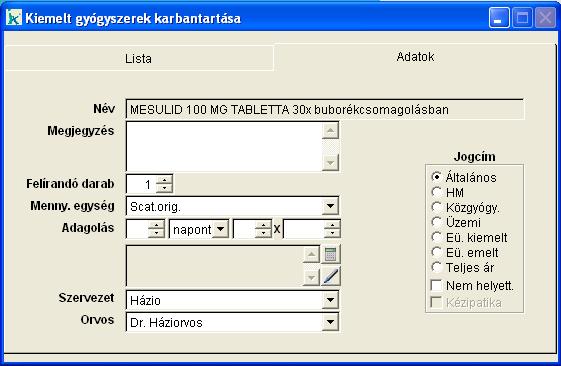Click the application icon in title bar
This screenshot has height=366, width=561.
tap(14, 18)
